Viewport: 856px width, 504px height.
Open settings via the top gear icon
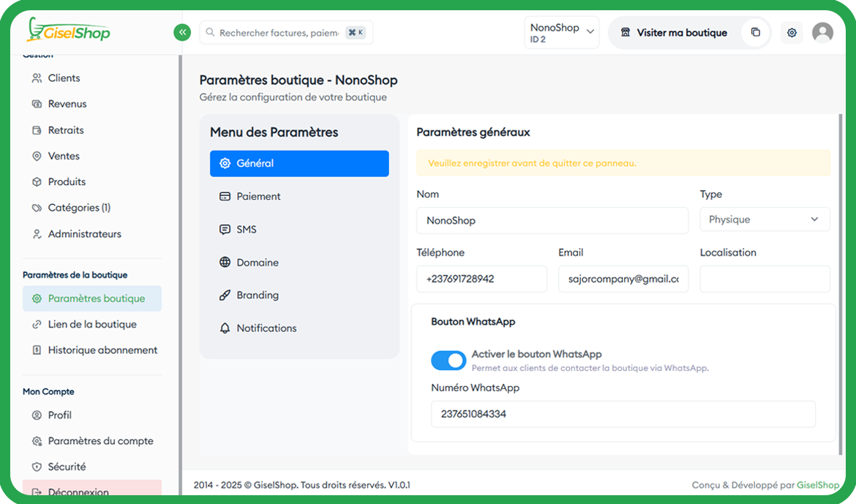(792, 33)
